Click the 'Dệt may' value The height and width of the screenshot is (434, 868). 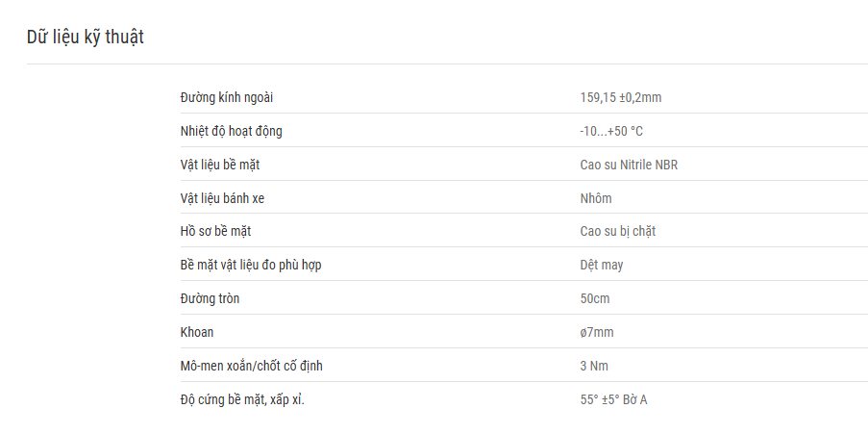coord(601,265)
